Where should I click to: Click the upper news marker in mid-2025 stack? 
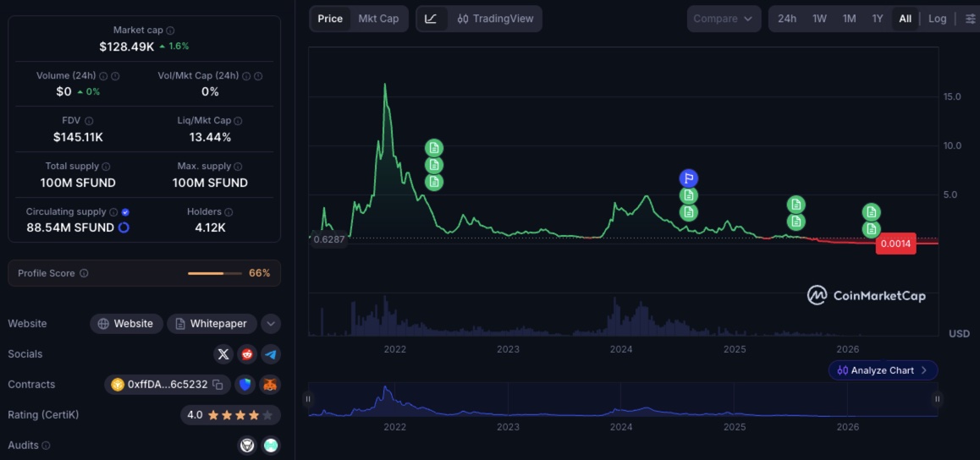(x=796, y=204)
